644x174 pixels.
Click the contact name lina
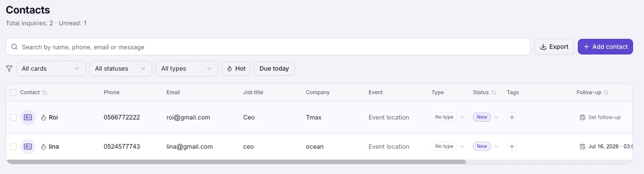[x=54, y=147]
